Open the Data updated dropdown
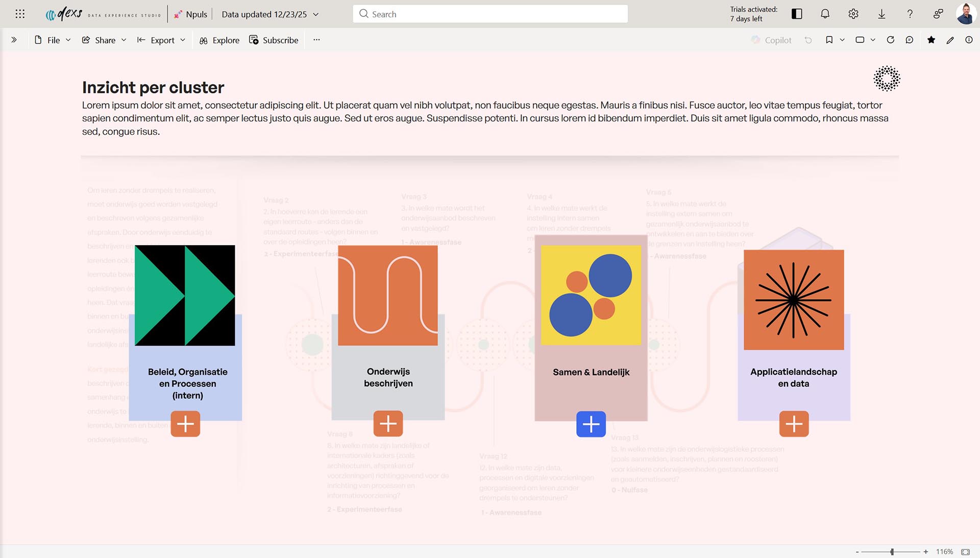Image resolution: width=980 pixels, height=558 pixels. pos(316,14)
